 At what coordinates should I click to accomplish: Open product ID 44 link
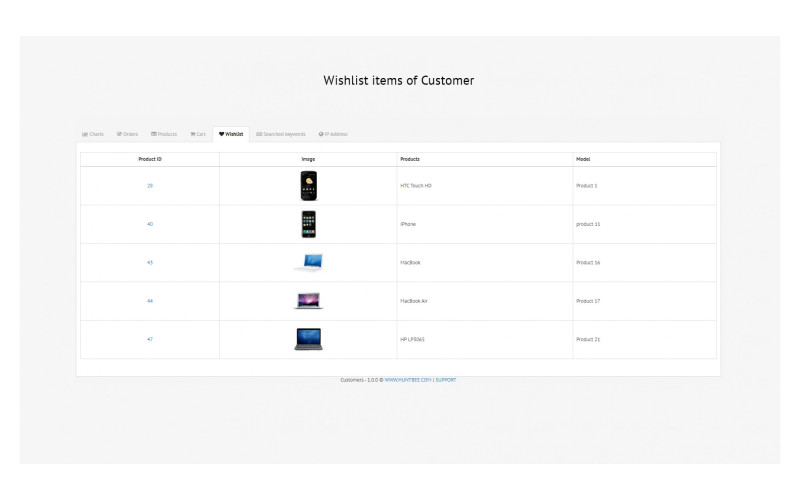150,301
